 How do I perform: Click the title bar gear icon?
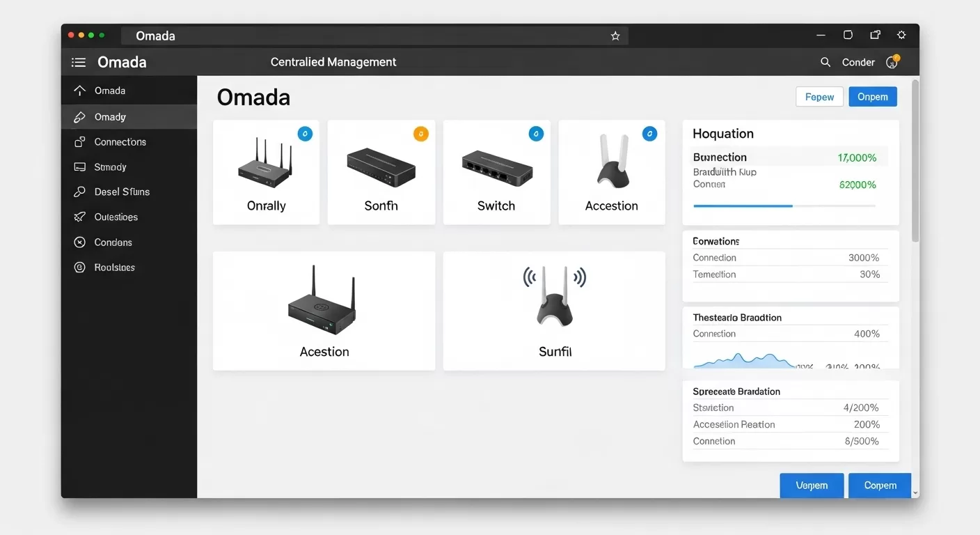(901, 35)
